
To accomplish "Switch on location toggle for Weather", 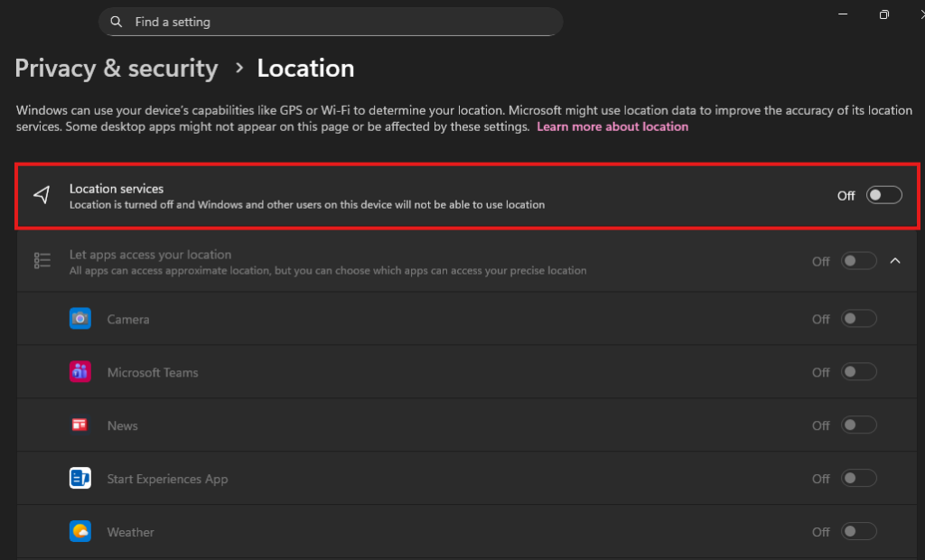I will [858, 532].
